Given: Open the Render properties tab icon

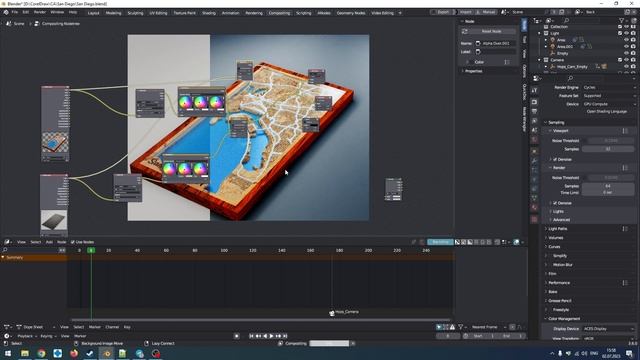Looking at the screenshot, I should tap(535, 102).
